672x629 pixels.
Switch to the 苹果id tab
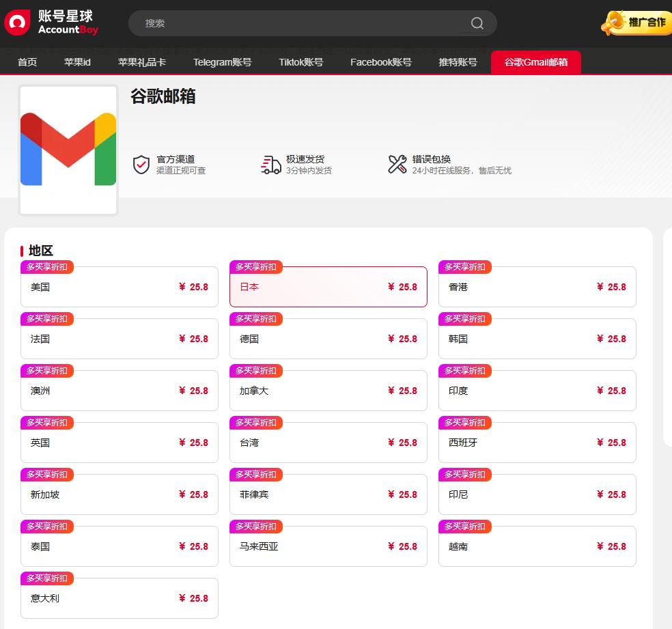77,62
